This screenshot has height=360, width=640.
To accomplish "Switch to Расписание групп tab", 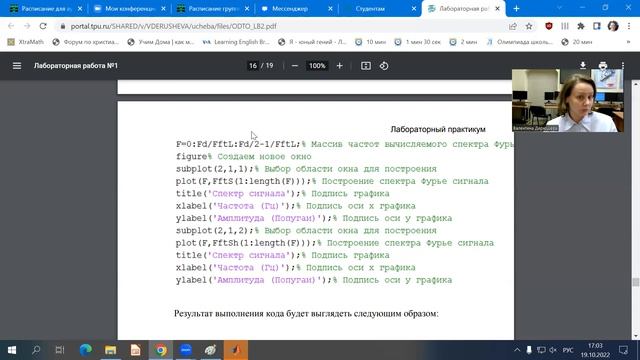I will 213,8.
